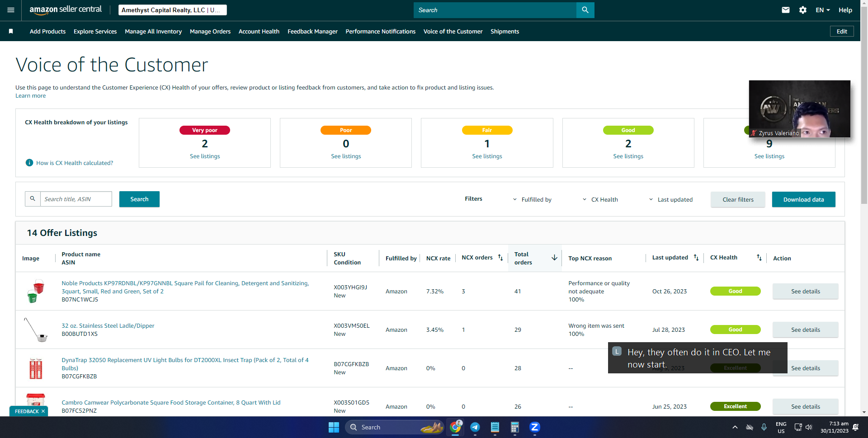
Task: Open Notepad from the taskbar
Action: click(x=495, y=427)
